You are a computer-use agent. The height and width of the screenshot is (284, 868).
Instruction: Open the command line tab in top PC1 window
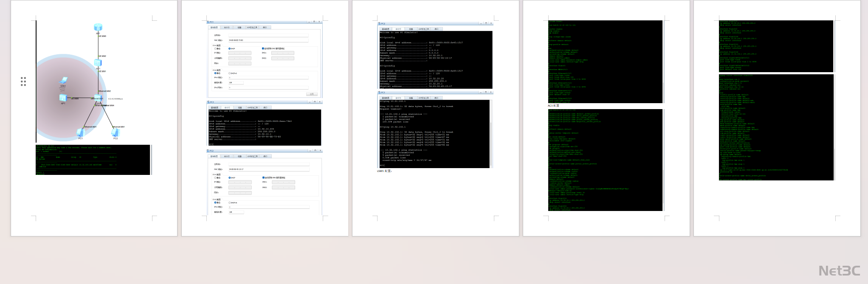point(227,28)
